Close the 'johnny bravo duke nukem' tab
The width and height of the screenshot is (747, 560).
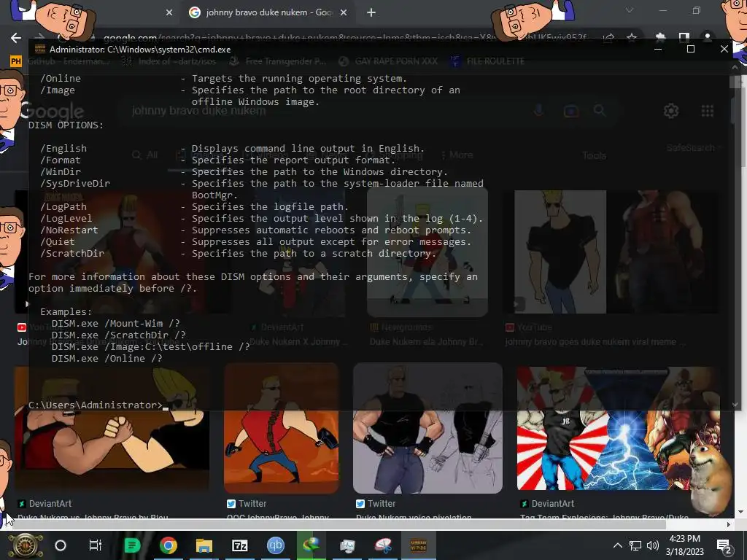pyautogui.click(x=344, y=13)
